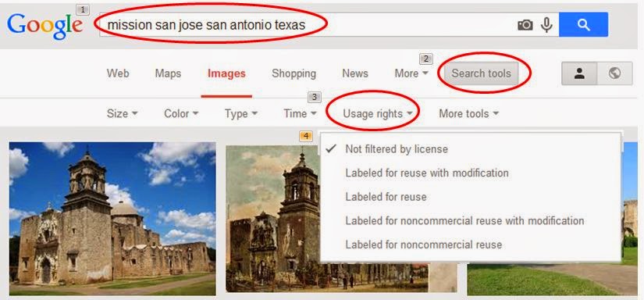This screenshot has height=300, width=644.
Task: Select the Images tab
Action: [226, 73]
